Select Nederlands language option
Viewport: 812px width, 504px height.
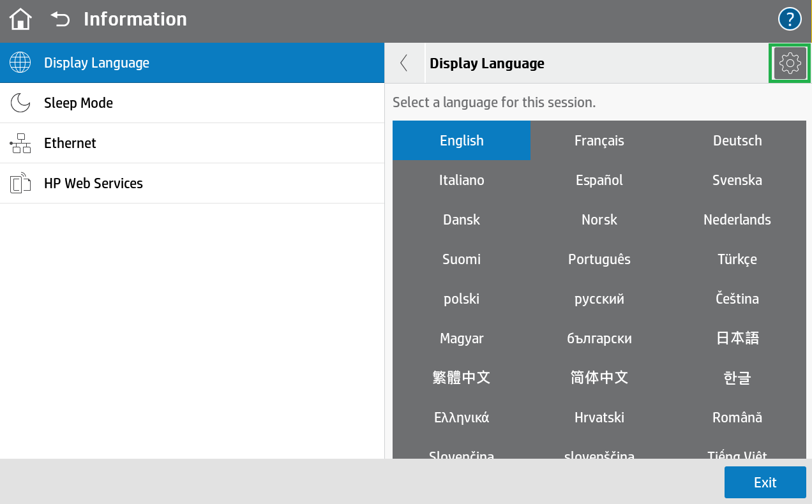[737, 219]
